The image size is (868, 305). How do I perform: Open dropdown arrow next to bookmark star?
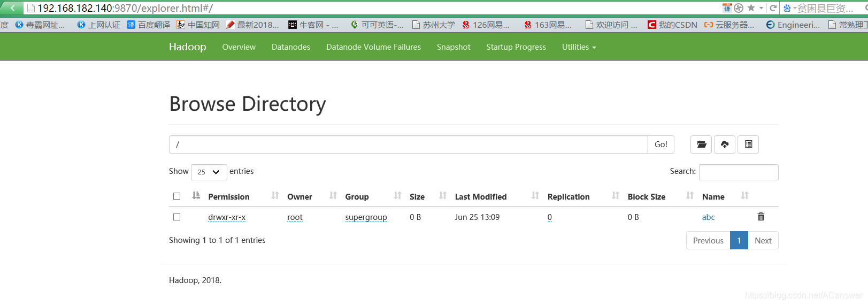[x=761, y=8]
